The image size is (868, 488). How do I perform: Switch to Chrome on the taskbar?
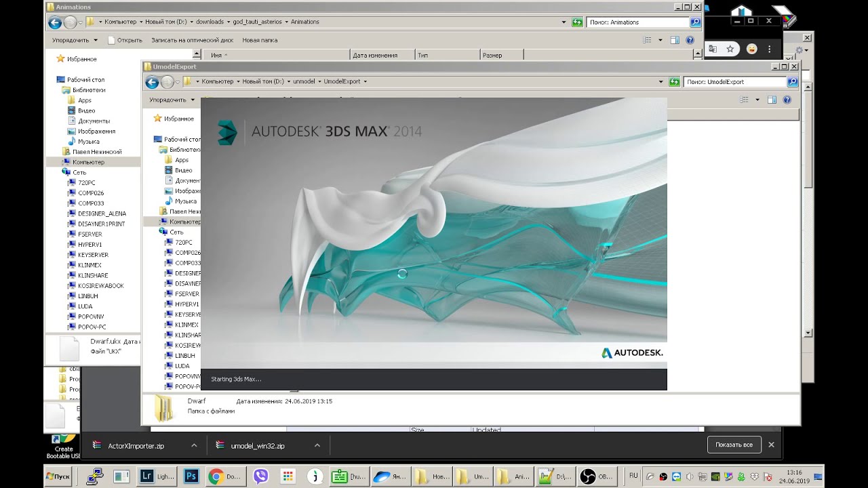pos(224,476)
